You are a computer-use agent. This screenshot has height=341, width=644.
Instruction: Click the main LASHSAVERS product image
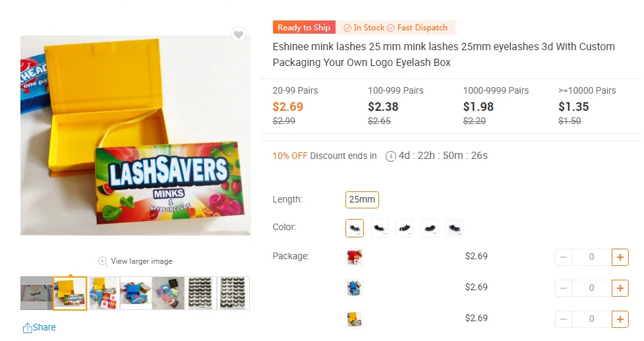click(136, 136)
